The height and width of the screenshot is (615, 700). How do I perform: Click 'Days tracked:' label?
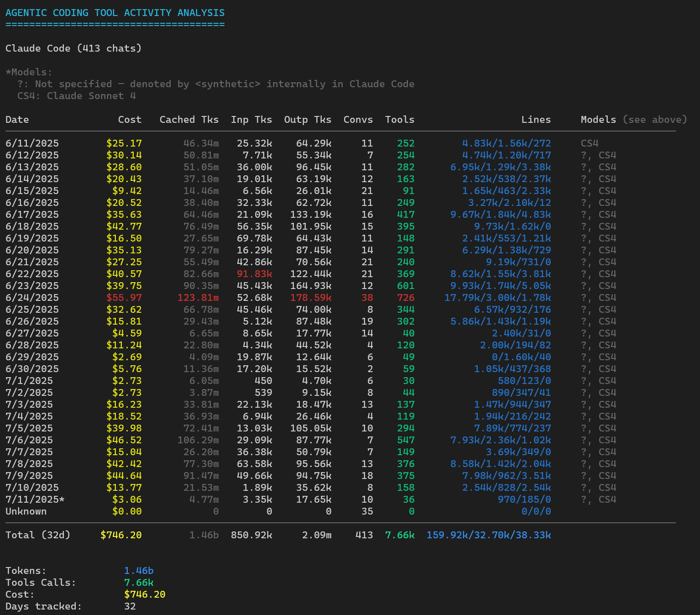pos(44,606)
